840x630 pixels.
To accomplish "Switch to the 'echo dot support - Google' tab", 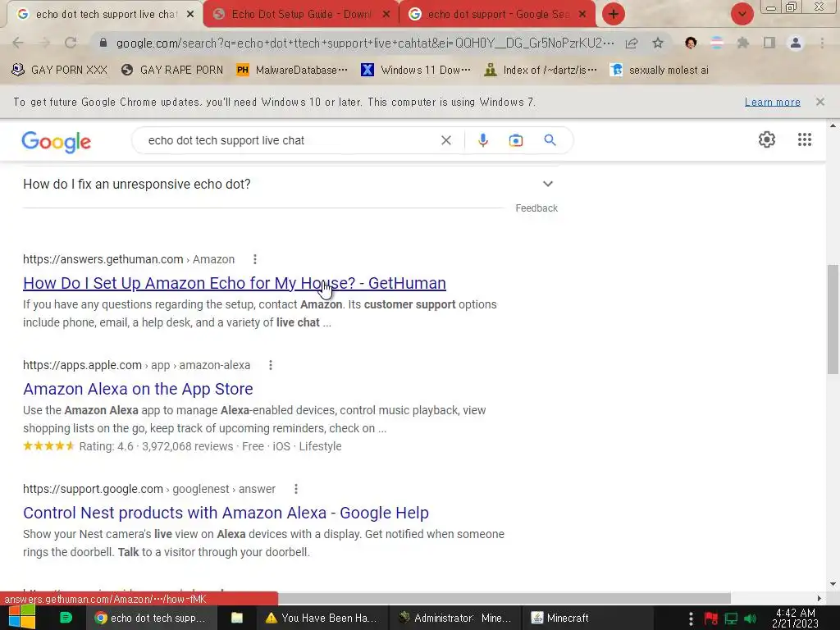I will (x=496, y=15).
